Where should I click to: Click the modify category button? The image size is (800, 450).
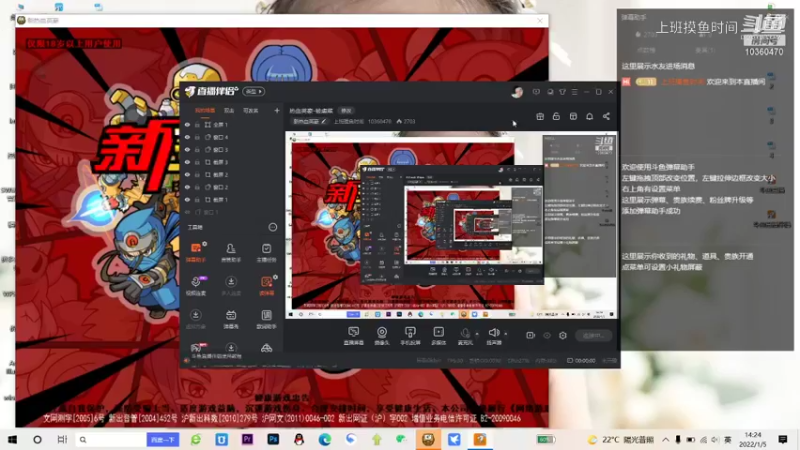pyautogui.click(x=346, y=111)
